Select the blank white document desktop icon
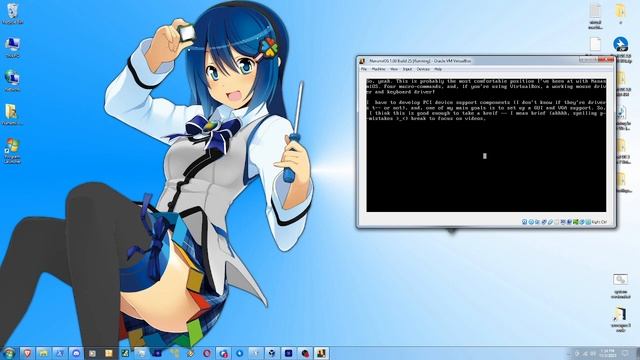The height and width of the screenshot is (360, 640). 595,45
